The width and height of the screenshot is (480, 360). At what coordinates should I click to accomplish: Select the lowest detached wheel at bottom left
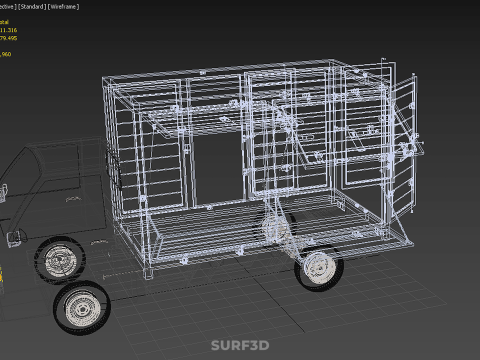pyautogui.click(x=82, y=308)
